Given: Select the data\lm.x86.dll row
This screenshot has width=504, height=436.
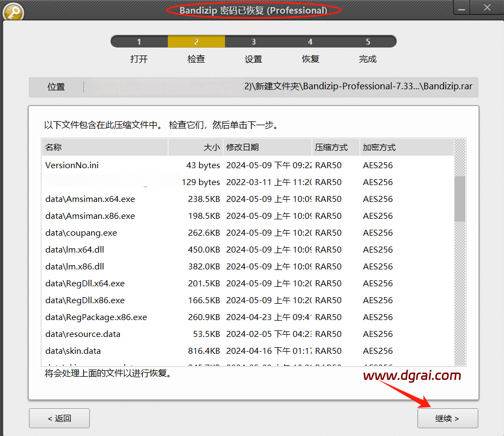Looking at the screenshot, I should [x=248, y=267].
